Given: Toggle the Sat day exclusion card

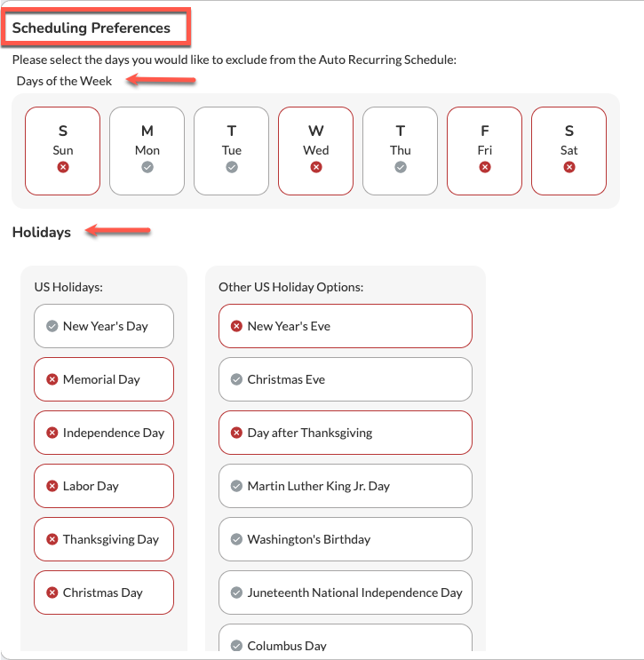Looking at the screenshot, I should click(x=569, y=151).
